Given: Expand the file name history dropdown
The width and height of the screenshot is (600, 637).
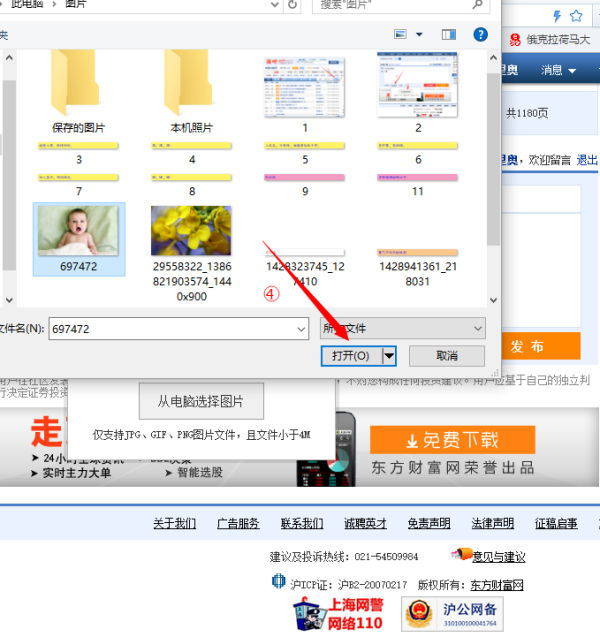Looking at the screenshot, I should coord(300,328).
